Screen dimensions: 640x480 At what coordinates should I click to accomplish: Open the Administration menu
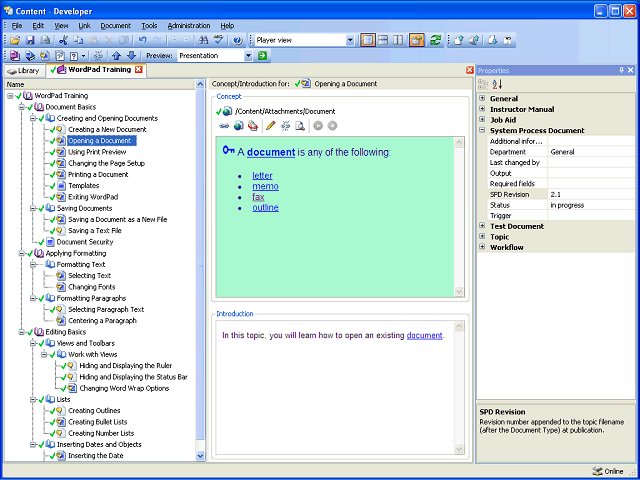pyautogui.click(x=189, y=26)
